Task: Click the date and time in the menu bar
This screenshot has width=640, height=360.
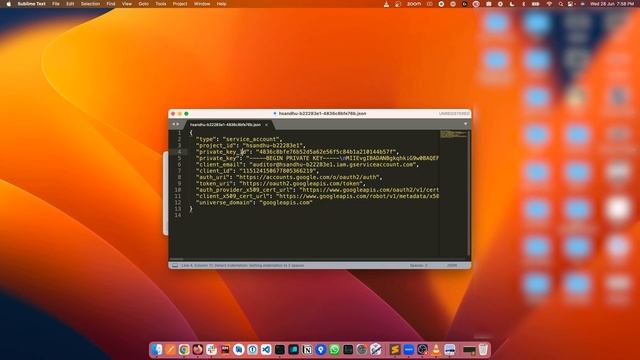Action: point(612,4)
